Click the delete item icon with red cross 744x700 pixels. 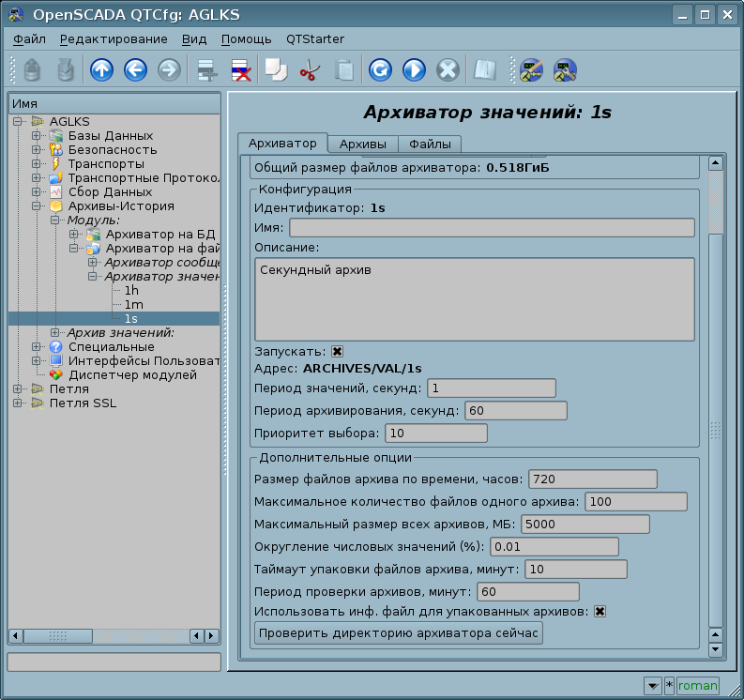(x=240, y=69)
